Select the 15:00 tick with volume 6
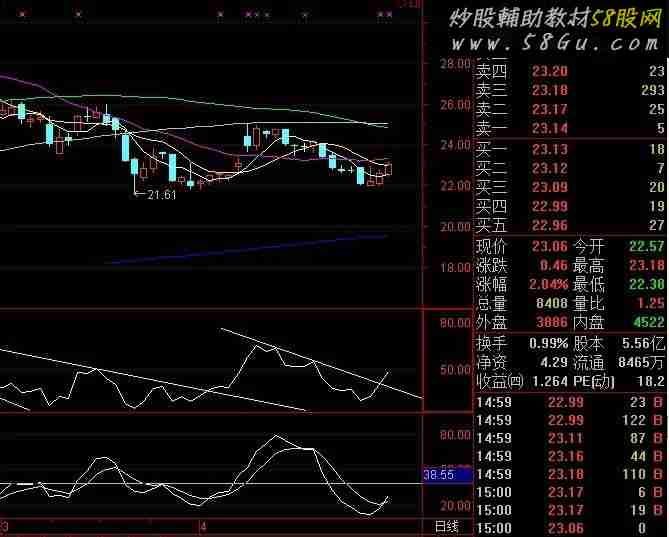 click(x=570, y=492)
